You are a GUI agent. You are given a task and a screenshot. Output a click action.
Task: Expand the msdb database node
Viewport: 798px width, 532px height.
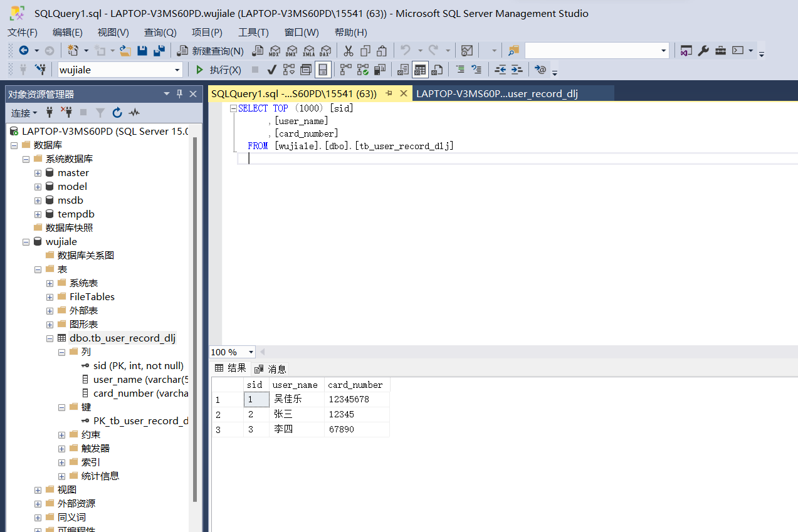click(38, 201)
